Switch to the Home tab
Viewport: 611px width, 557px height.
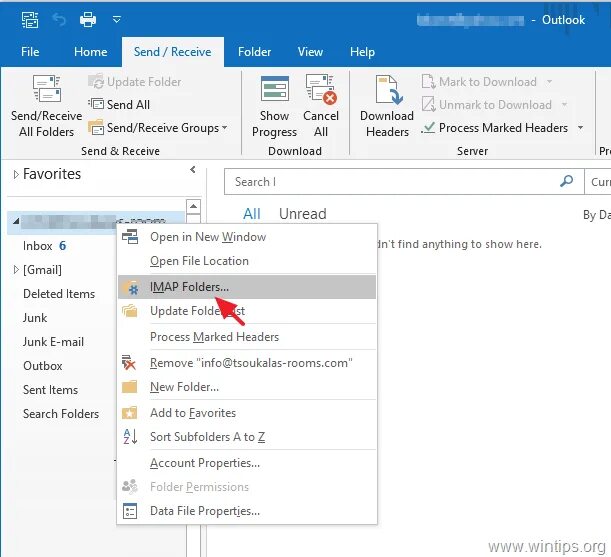click(x=91, y=52)
